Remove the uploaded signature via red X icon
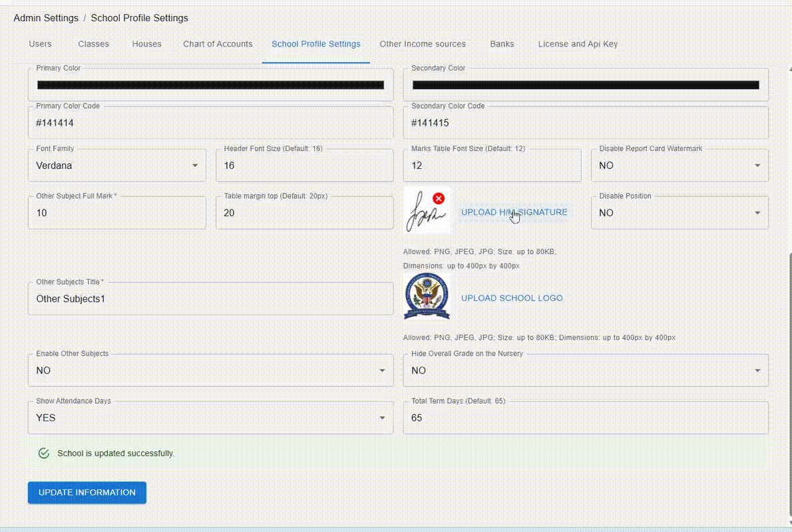The width and height of the screenshot is (792, 532). pyautogui.click(x=439, y=198)
